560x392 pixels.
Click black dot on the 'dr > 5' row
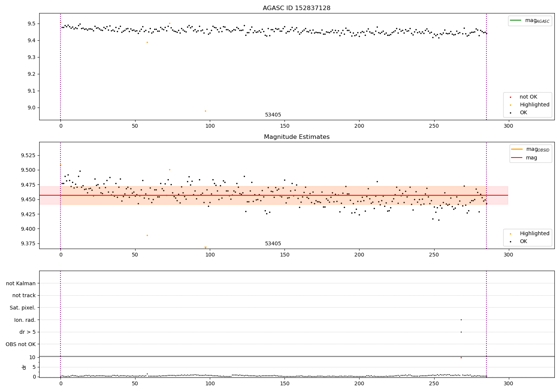pyautogui.click(x=461, y=332)
